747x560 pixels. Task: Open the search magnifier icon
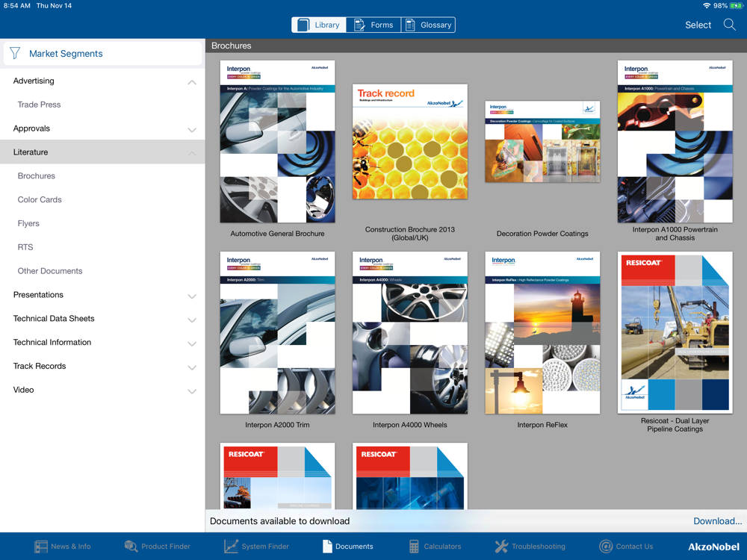(729, 25)
